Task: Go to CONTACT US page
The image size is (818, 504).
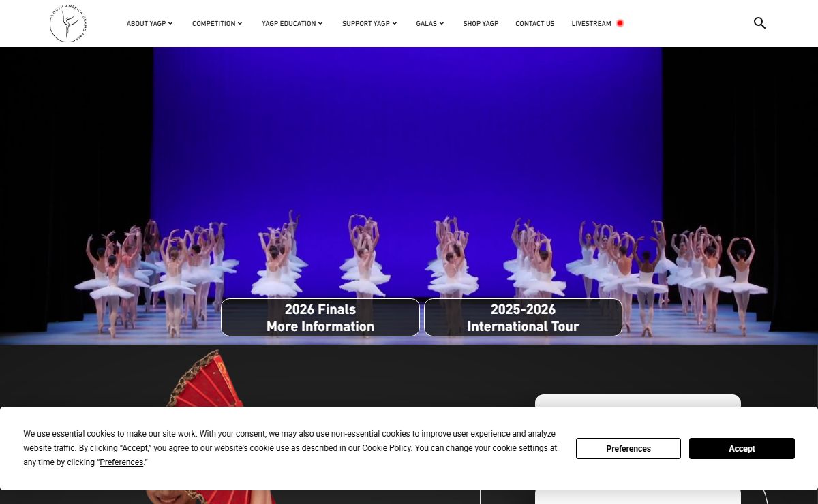Action: [535, 23]
